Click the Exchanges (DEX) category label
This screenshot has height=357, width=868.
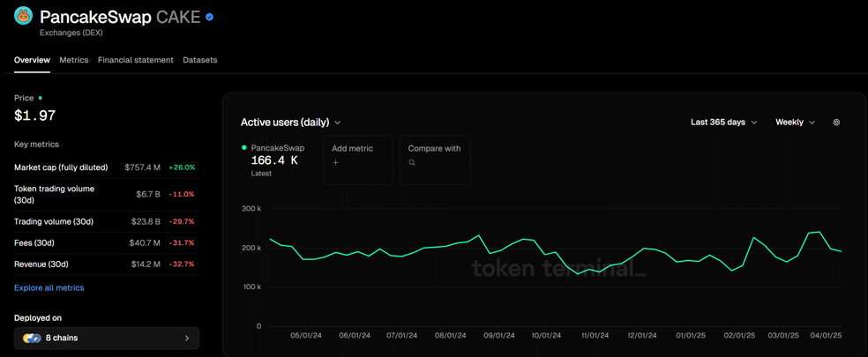pos(71,33)
